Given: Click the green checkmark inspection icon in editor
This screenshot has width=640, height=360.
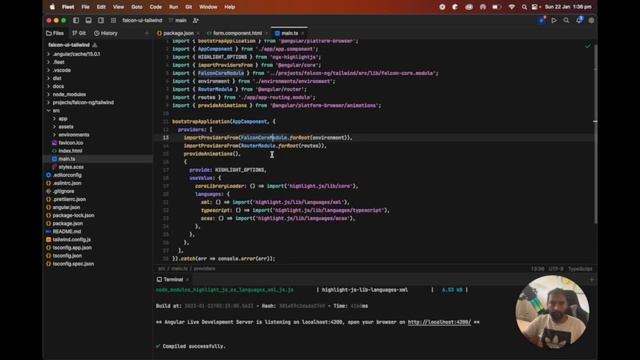Looking at the screenshot, I should (x=588, y=46).
